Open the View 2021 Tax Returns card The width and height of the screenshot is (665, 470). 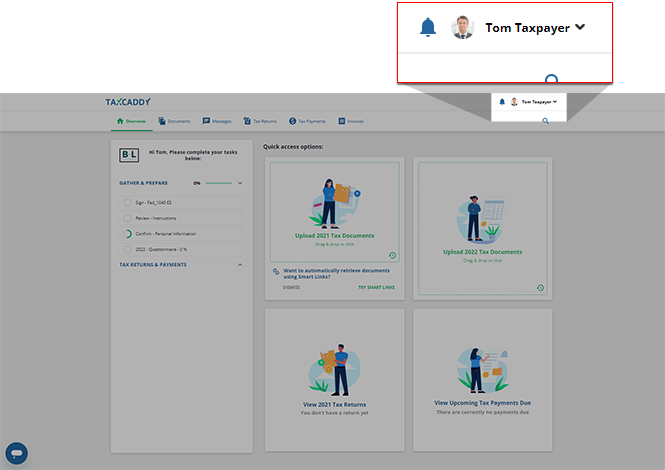click(335, 380)
